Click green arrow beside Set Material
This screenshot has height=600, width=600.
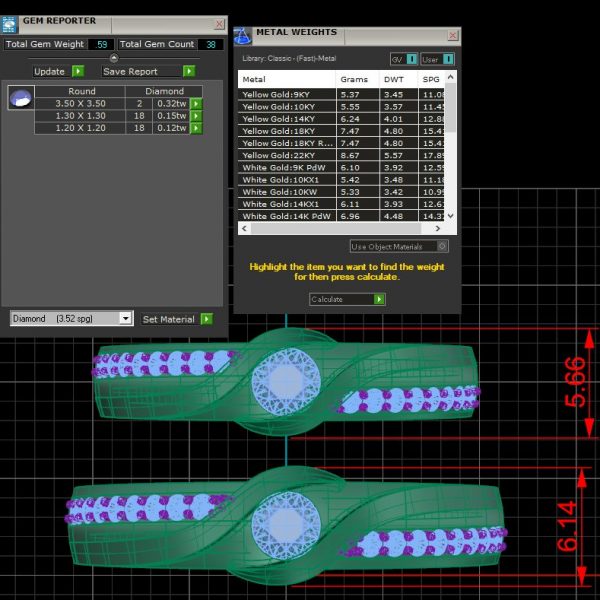[x=207, y=319]
